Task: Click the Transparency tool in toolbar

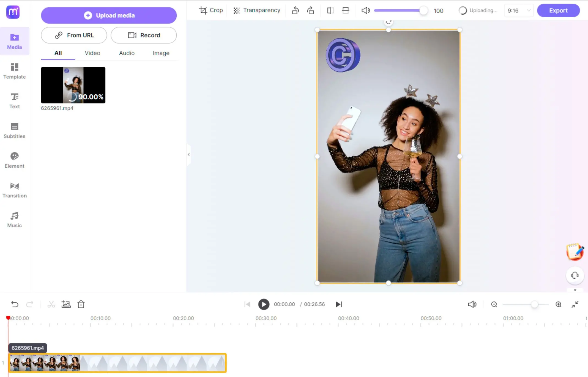Action: coord(256,10)
